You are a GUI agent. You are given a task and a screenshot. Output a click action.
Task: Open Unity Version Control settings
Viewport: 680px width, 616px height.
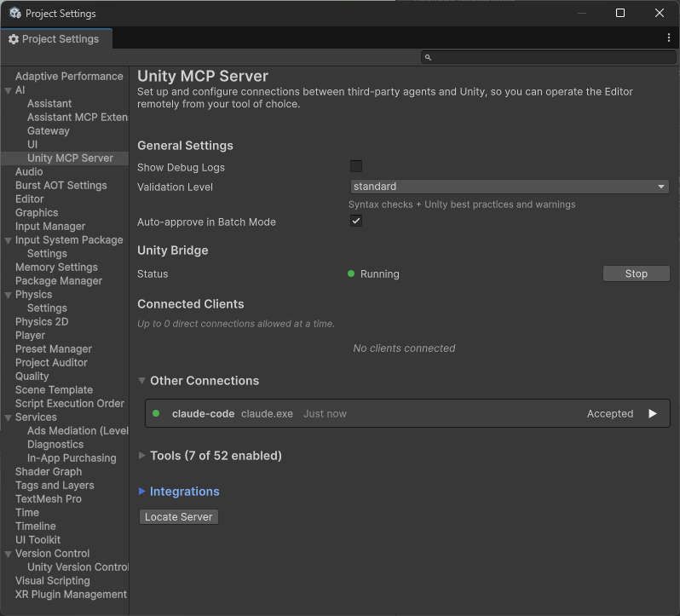78,567
